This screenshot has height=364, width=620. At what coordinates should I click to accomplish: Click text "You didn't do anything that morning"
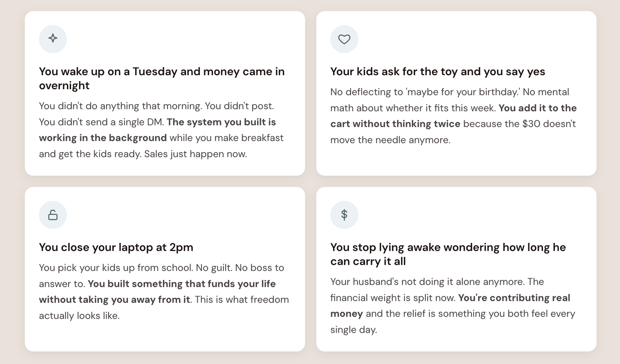click(x=120, y=106)
